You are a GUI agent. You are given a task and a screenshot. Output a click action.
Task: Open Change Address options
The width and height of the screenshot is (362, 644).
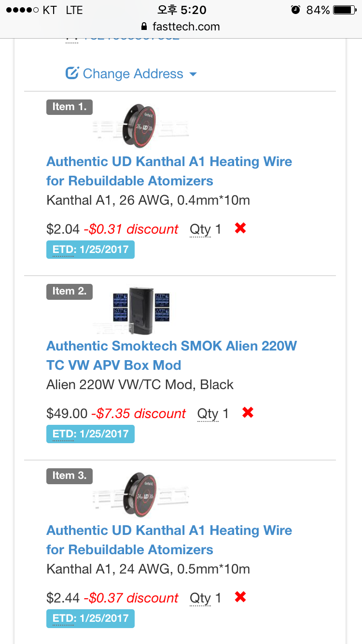click(133, 74)
